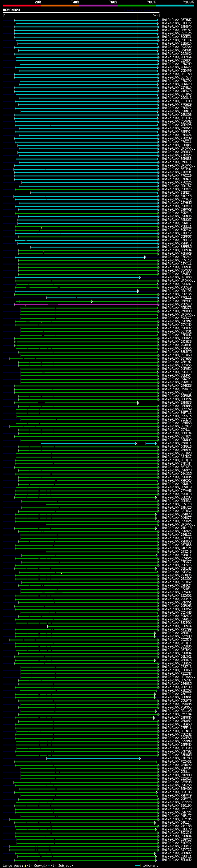Select the UniRef100_A3BRF7 label
197x868 pixels.
176,846
